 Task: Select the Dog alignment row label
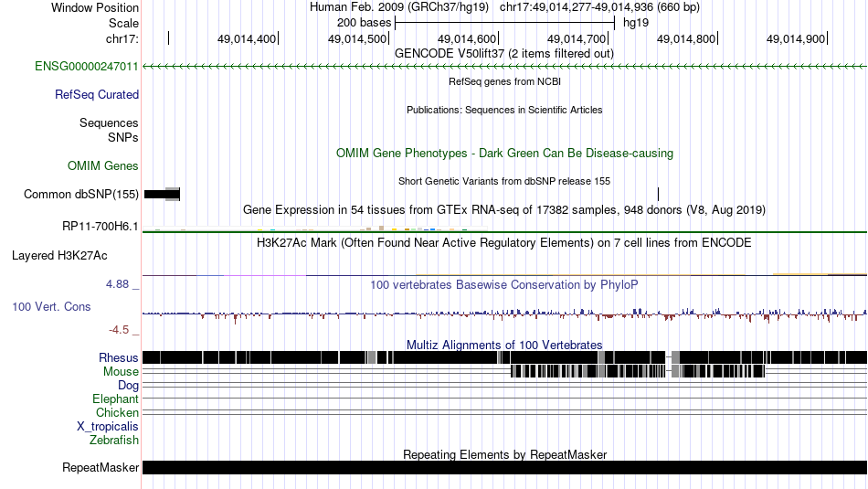coord(129,386)
